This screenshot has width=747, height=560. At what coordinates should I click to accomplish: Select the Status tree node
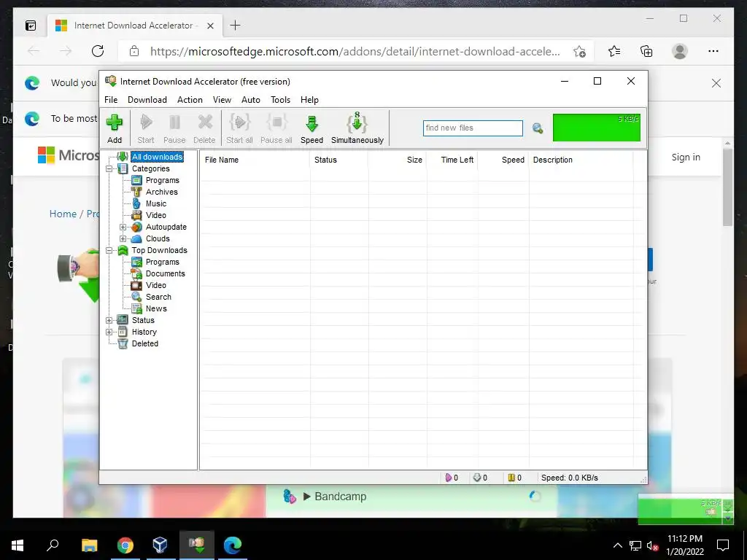click(x=143, y=320)
